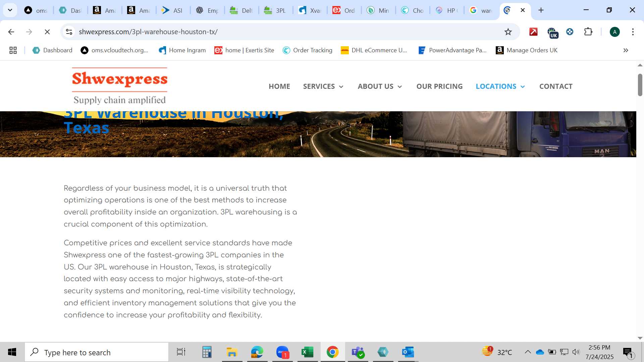Viewport: 644px width, 362px height.
Task: Expand the SERVICES dropdown chevron
Action: pyautogui.click(x=341, y=87)
